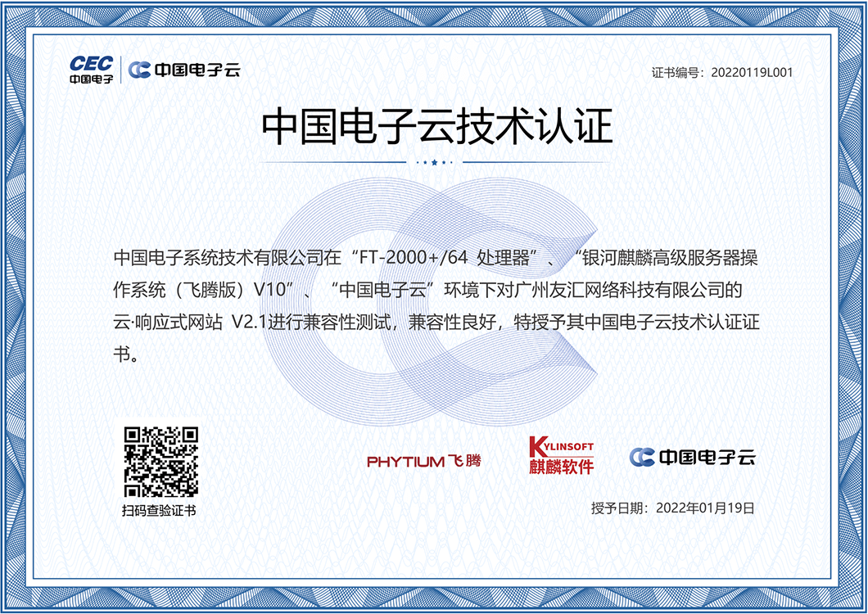Click the product name 云·响应式网站 V2.1
The image size is (868, 614).
click(193, 323)
